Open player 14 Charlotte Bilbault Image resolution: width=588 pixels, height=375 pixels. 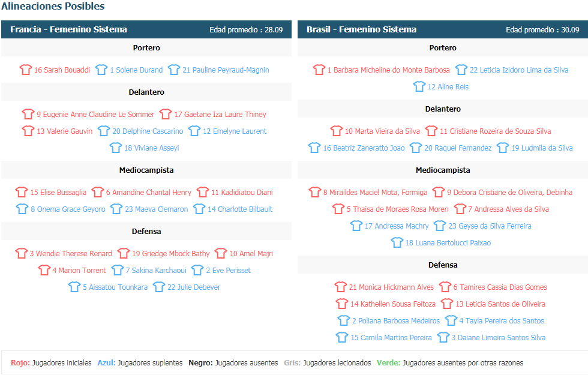tap(240, 209)
